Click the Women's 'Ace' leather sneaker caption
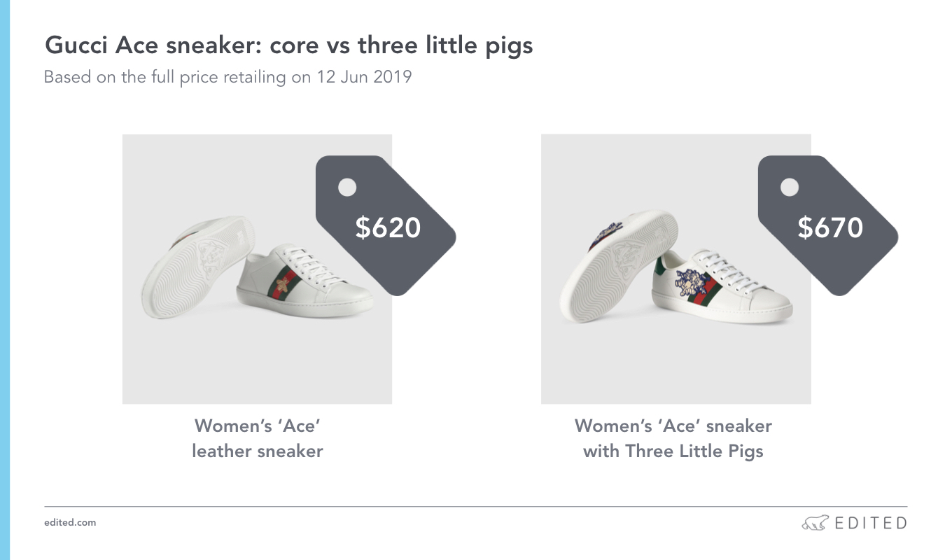This screenshot has height=560, width=952. point(258,438)
